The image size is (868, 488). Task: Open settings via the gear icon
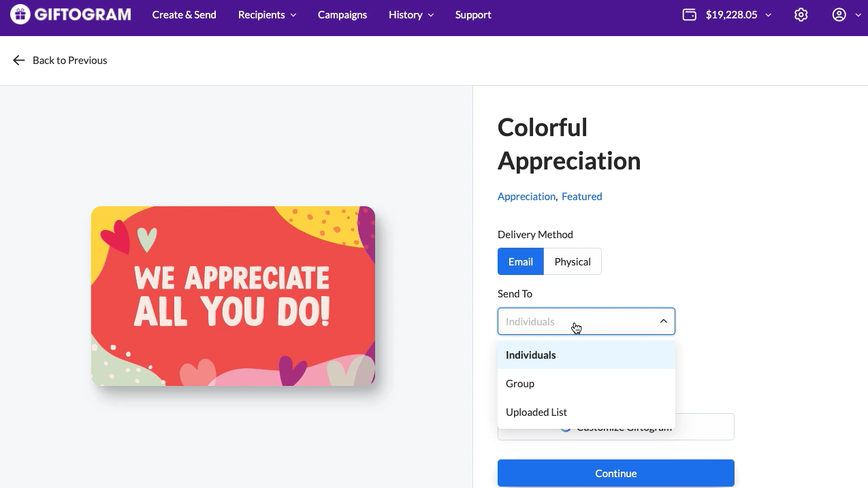pyautogui.click(x=801, y=15)
